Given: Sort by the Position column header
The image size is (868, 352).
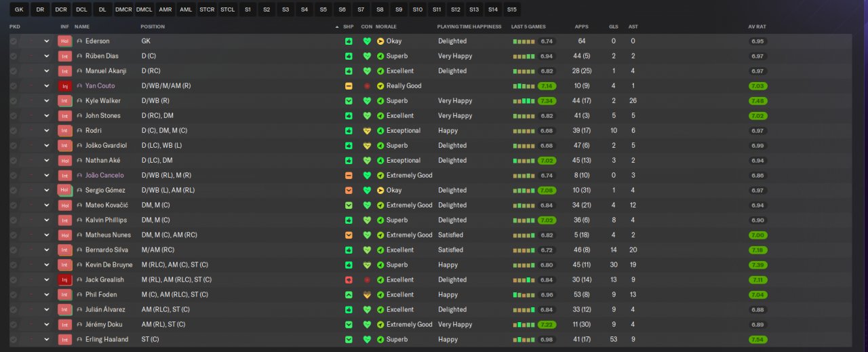Looking at the screenshot, I should tap(153, 26).
